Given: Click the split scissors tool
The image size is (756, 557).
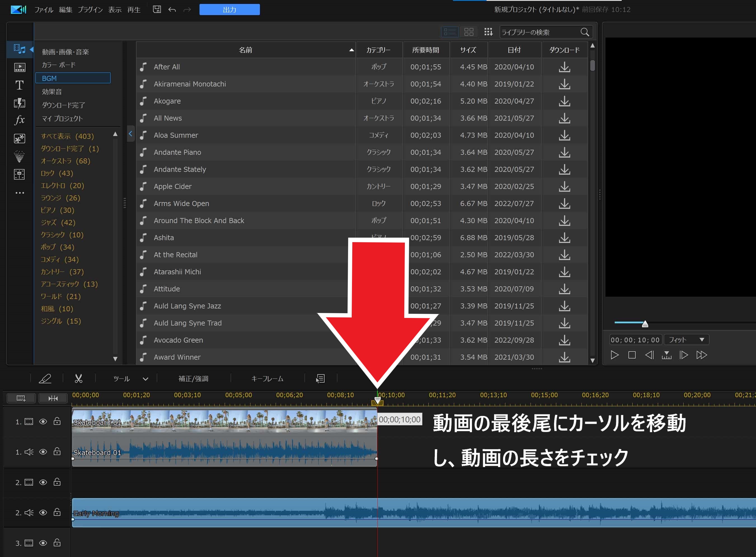Looking at the screenshot, I should [x=79, y=379].
